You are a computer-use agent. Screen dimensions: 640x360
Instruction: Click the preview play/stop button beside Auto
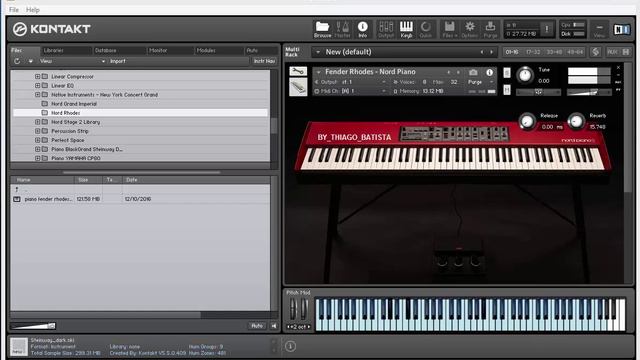point(273,326)
